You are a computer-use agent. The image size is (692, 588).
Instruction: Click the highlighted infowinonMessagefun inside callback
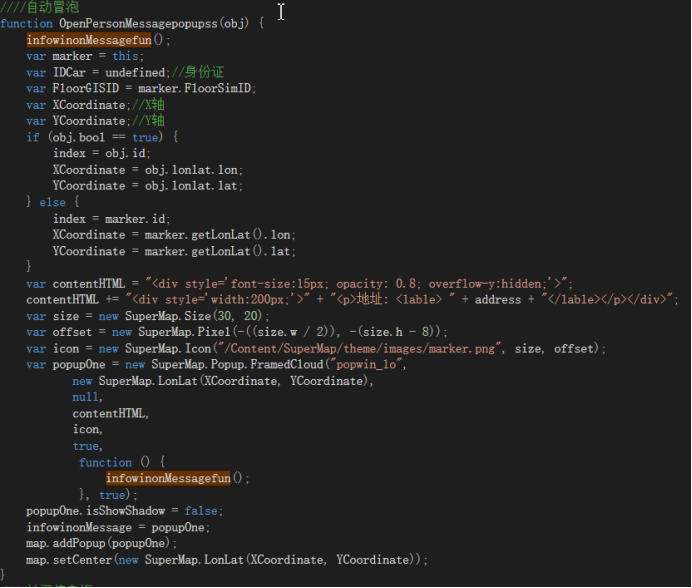(168, 478)
